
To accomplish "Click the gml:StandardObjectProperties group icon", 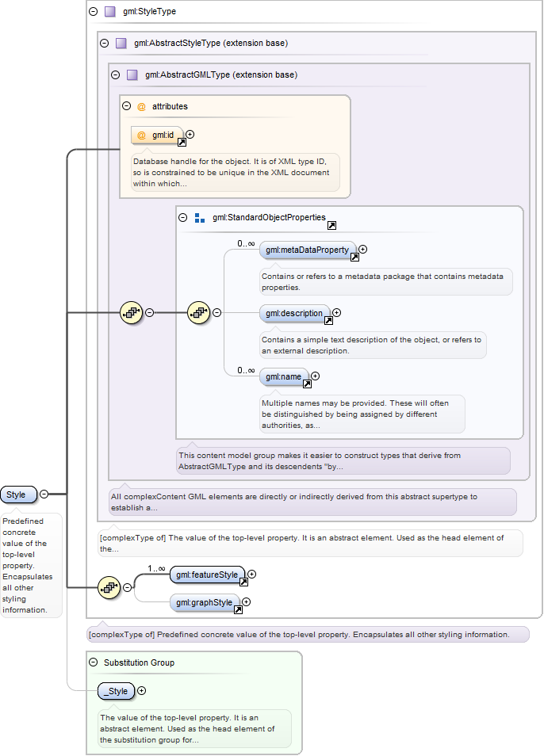I will coord(200,218).
